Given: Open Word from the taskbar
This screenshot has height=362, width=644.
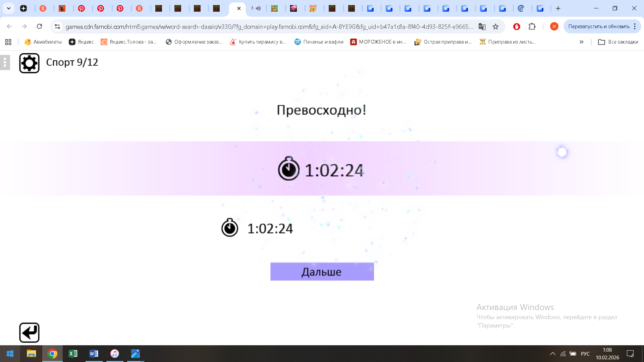Looking at the screenshot, I should click(x=94, y=354).
